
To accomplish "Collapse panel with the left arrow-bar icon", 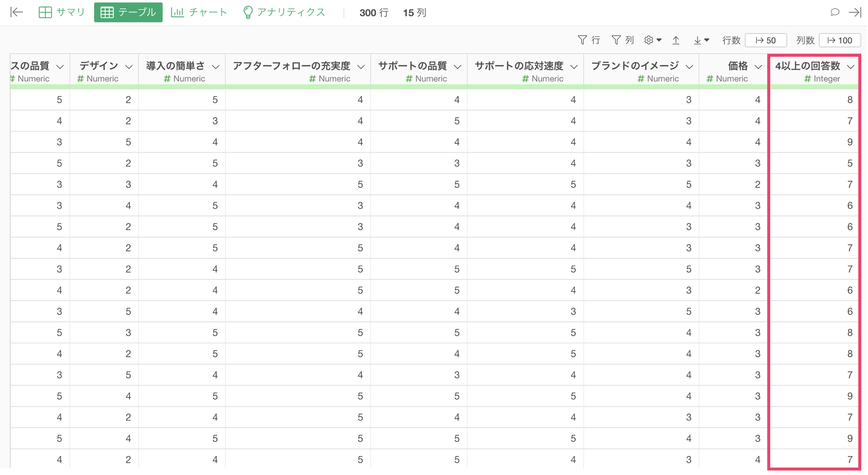I will (16, 12).
